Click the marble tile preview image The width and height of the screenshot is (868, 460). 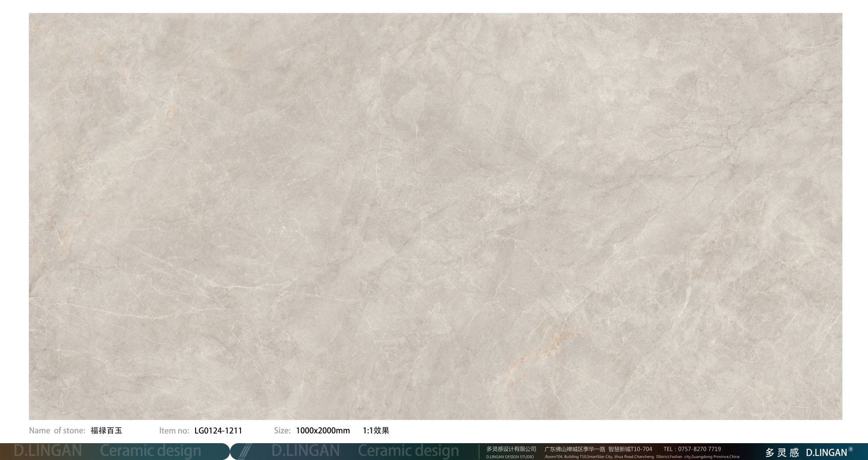[x=435, y=216]
